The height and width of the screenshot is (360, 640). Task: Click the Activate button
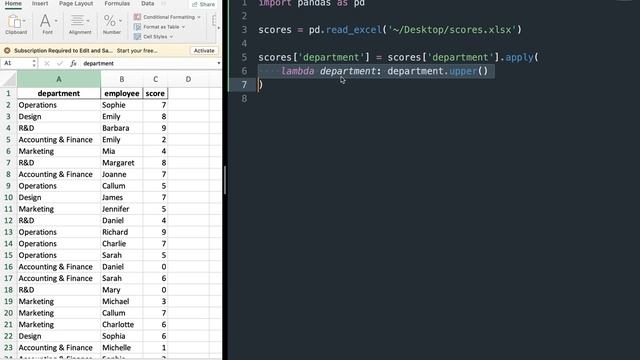coord(204,51)
